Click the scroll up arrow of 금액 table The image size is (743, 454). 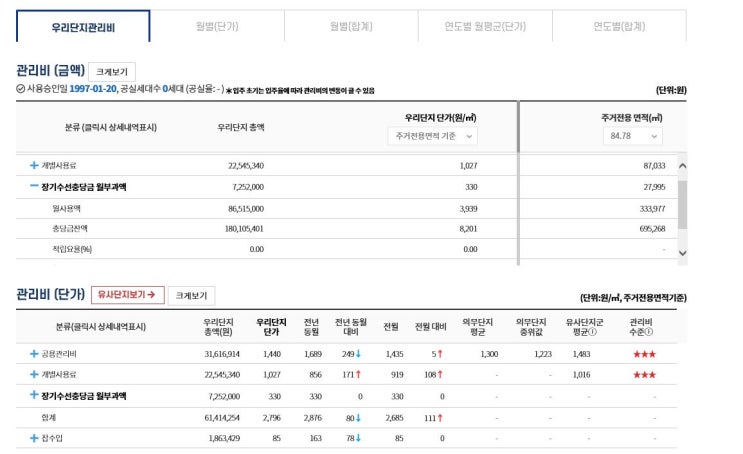[682, 166]
